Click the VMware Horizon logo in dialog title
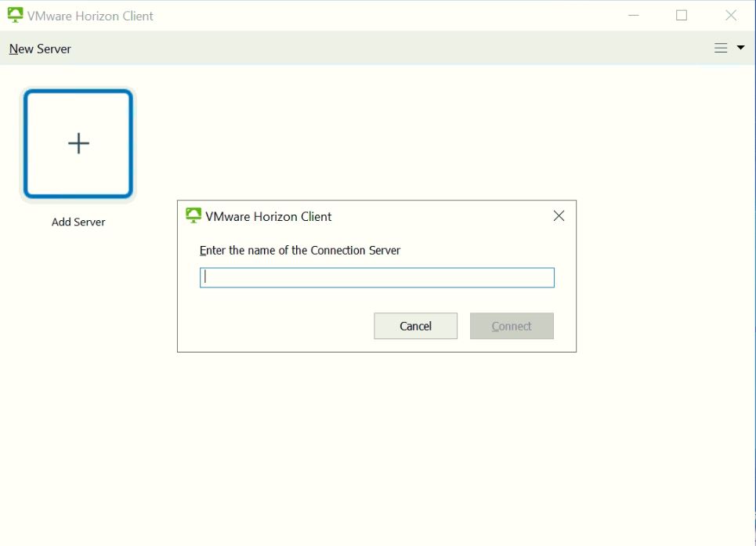The width and height of the screenshot is (756, 546). pos(194,215)
